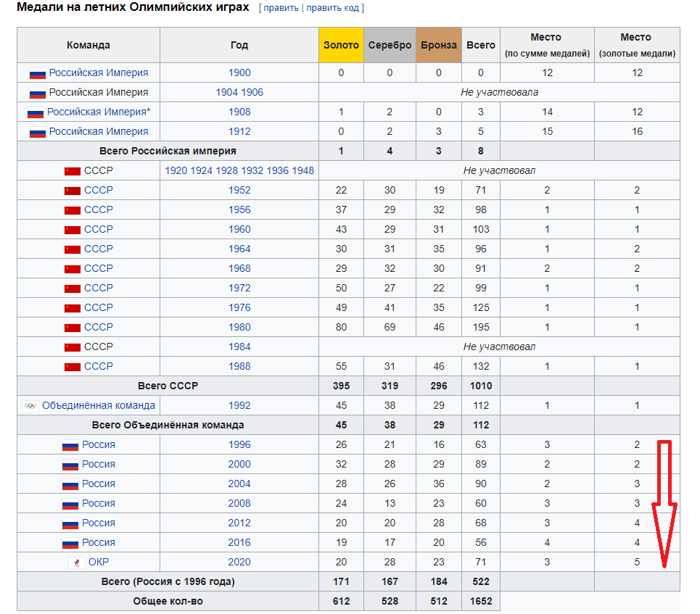Open the 2012 Olympics year link

pos(239,523)
